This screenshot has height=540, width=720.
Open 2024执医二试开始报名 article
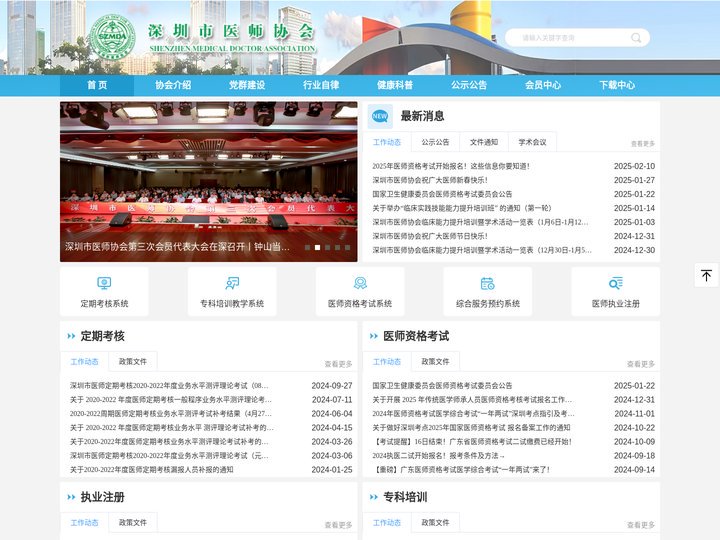439,456
